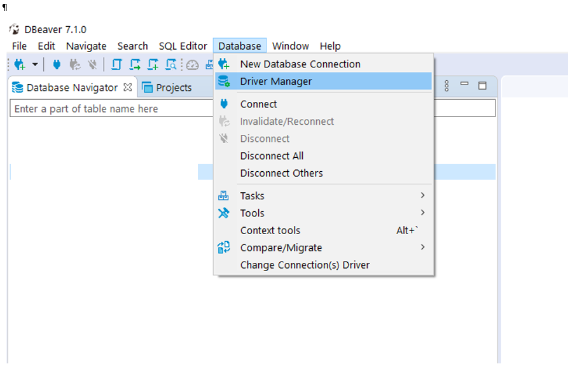Click the Tools wrench icon in the menu
This screenshot has height=392, width=568.
(223, 213)
